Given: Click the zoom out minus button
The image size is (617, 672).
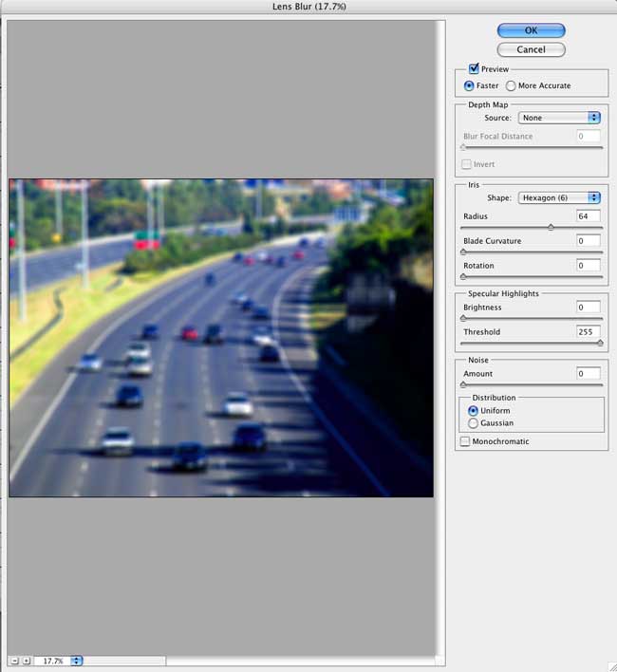Looking at the screenshot, I should coord(14,661).
